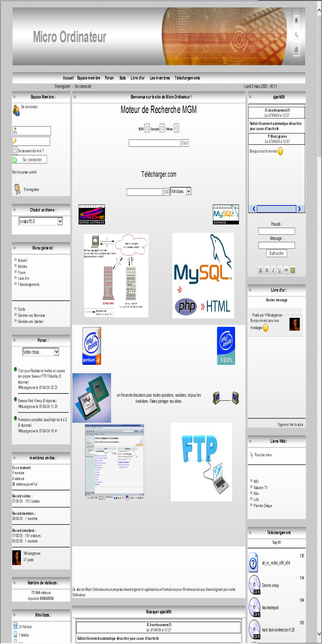Image resolution: width=322 pixels, height=644 pixels.
Task: Click chevron beside membres on-line header
Action: (14, 458)
